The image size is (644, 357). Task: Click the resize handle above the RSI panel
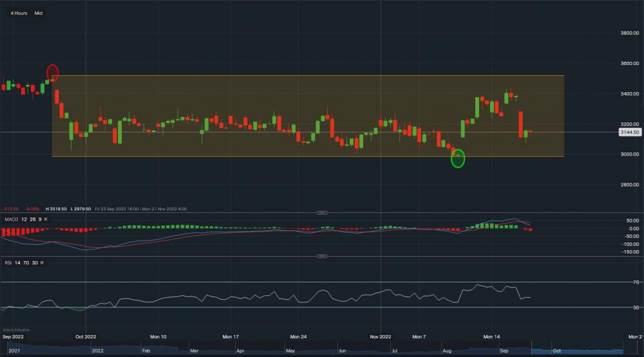coord(322,256)
